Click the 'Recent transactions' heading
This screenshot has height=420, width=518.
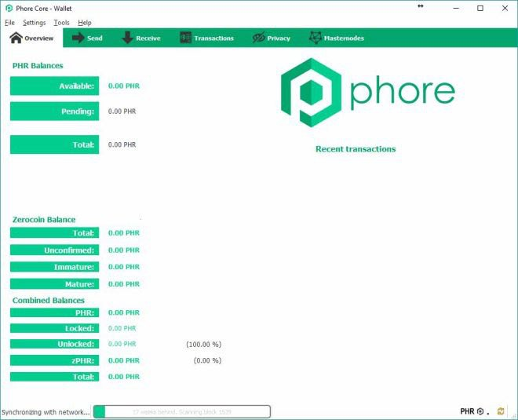356,149
